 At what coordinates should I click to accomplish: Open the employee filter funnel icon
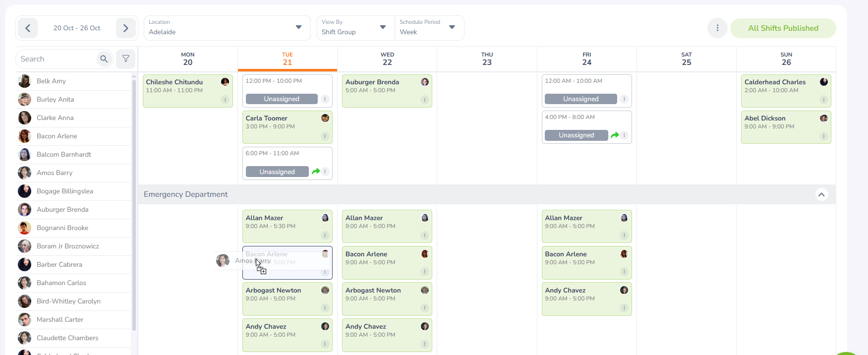tap(126, 59)
